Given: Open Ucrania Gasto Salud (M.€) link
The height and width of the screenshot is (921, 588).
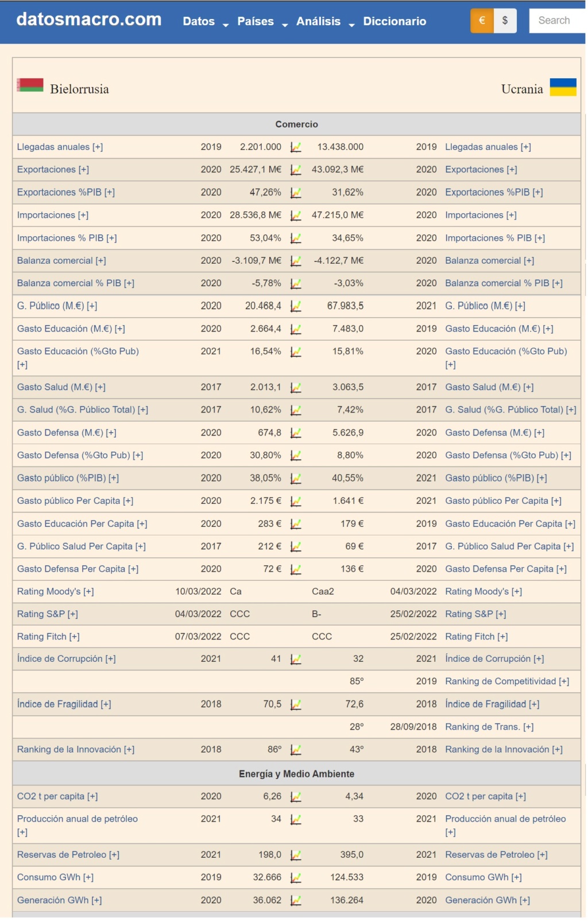Looking at the screenshot, I should [x=490, y=388].
